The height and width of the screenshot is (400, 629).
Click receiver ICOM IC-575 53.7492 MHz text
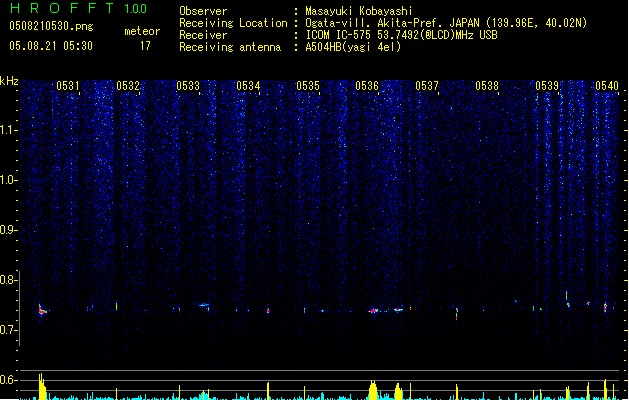[x=401, y=35]
